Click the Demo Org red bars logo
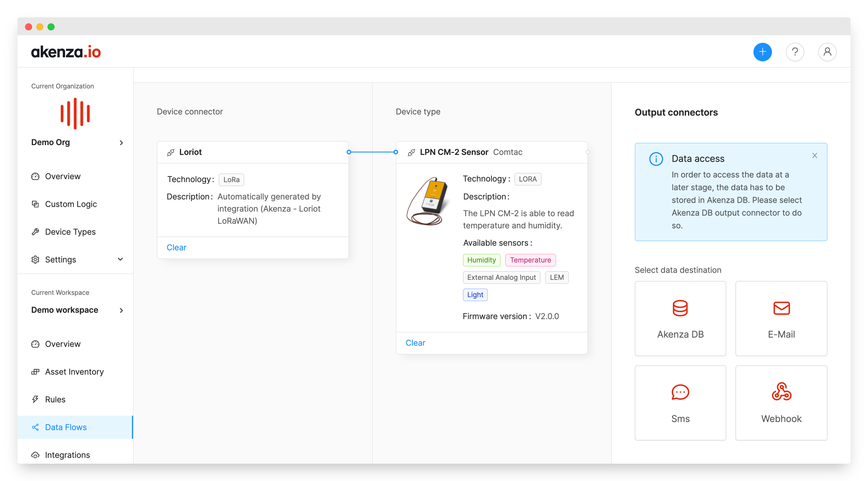This screenshot has width=868, height=481. coord(75,113)
